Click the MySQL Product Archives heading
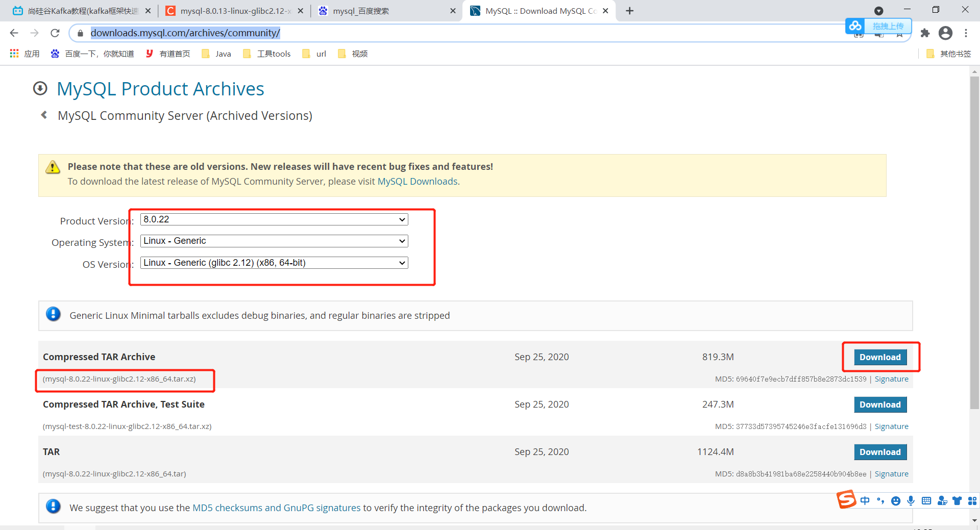The width and height of the screenshot is (980, 530). [160, 89]
